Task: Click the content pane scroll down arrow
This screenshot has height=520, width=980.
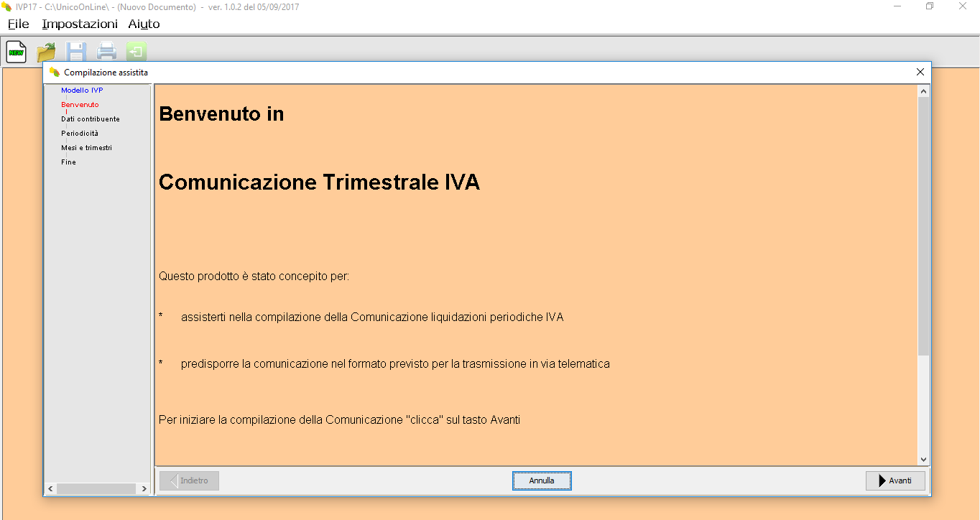Action: pyautogui.click(x=923, y=460)
